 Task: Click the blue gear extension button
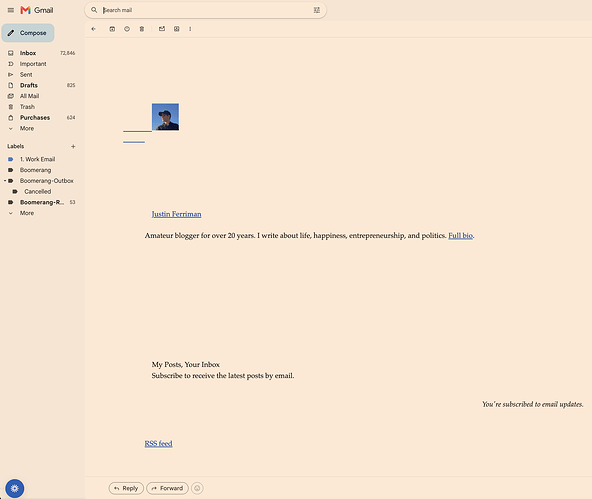click(x=15, y=488)
